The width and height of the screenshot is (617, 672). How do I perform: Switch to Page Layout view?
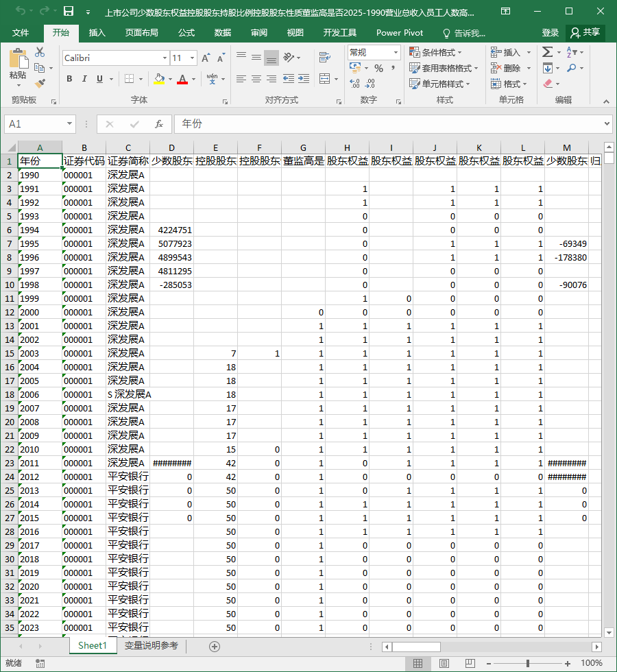pos(444,664)
